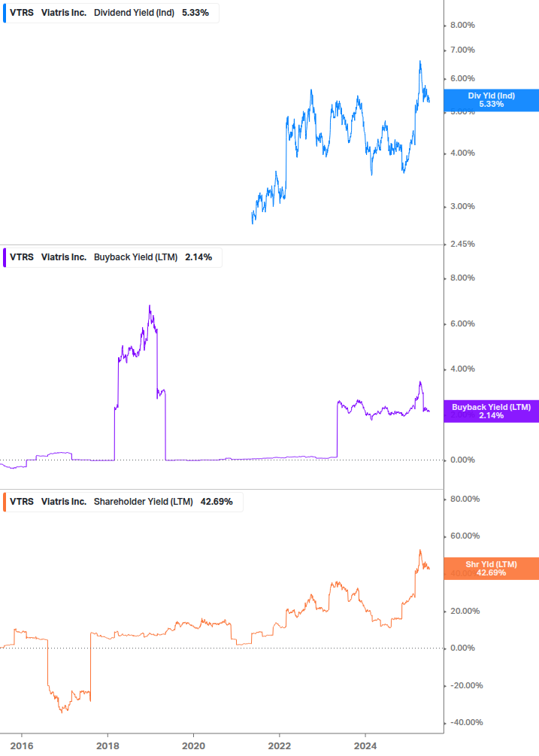Click the orange Shr Yld (LTM) 42.69% tag
Screen dimensions: 539x756
point(491,569)
